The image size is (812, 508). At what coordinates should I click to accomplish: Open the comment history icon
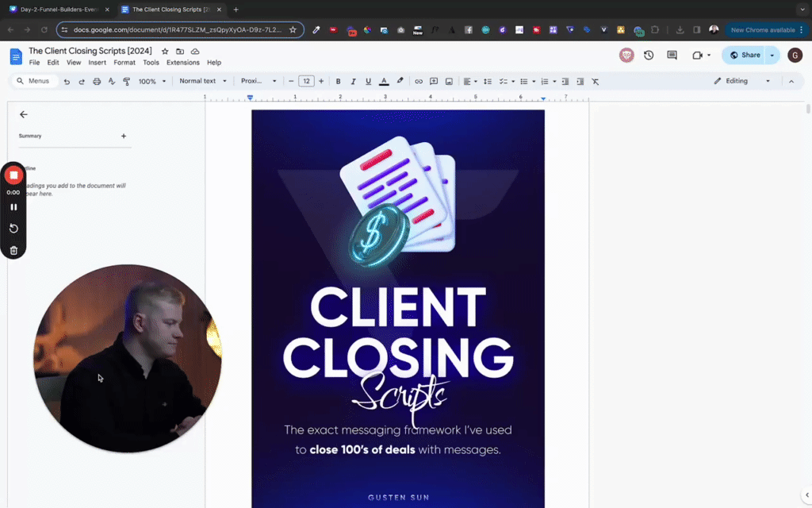click(x=670, y=54)
